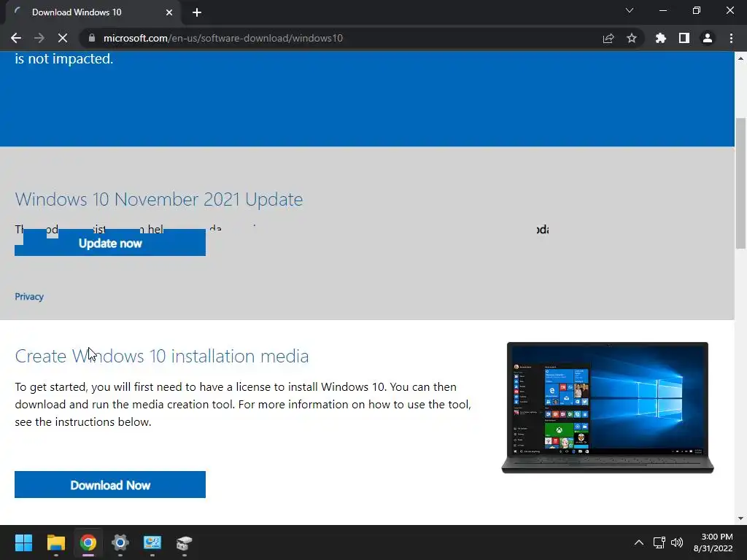Restore down the Chrome window
Viewport: 747px width, 560px height.
(697, 10)
